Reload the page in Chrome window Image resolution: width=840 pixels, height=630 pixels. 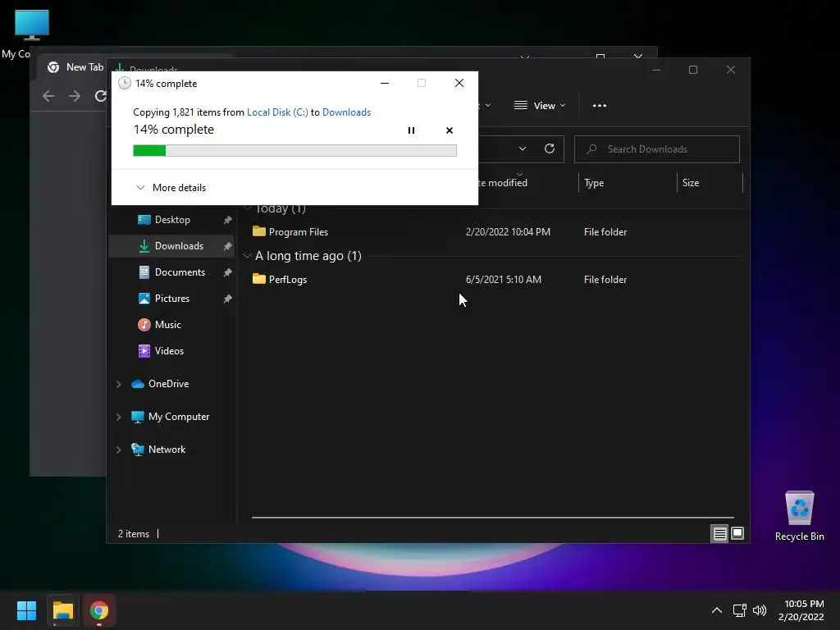[99, 96]
